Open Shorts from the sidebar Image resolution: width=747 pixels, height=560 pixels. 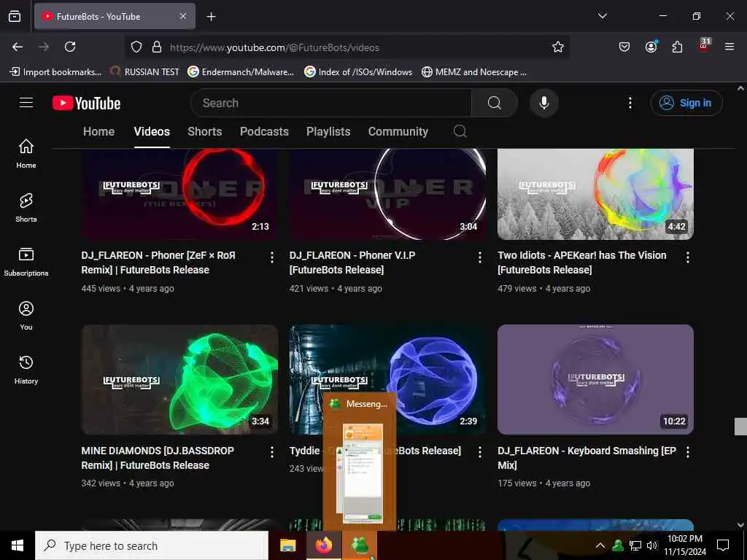[x=26, y=208]
